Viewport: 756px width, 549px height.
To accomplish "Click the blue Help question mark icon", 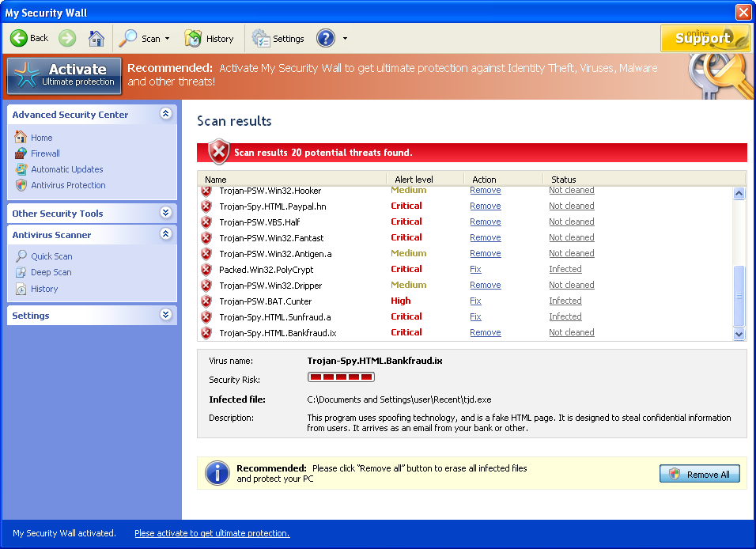I will [326, 38].
